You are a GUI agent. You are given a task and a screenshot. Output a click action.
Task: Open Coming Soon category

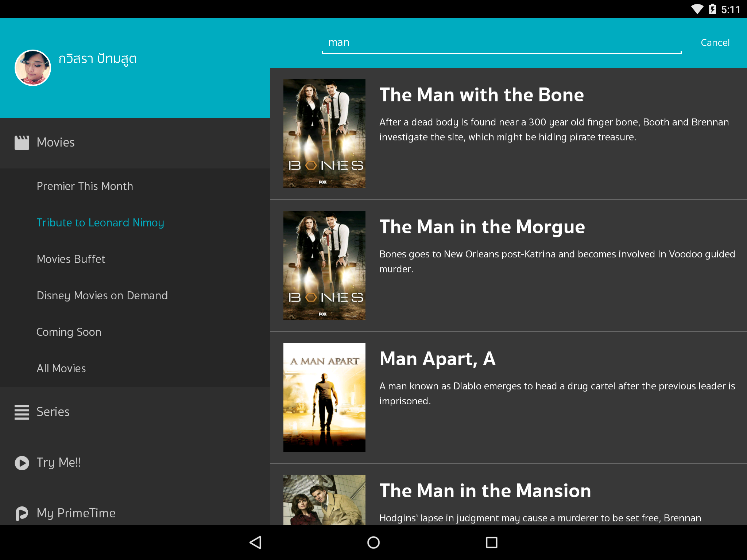[135, 332]
